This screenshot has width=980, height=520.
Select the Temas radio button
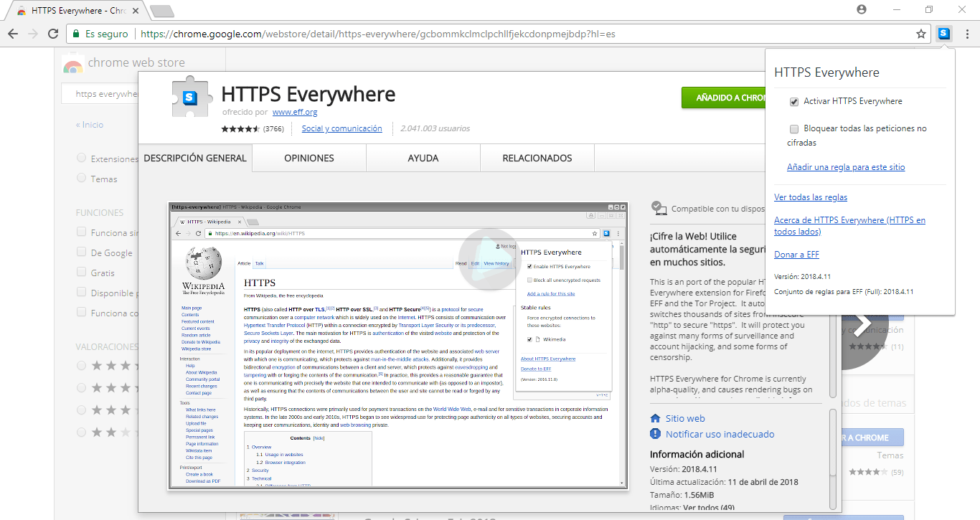click(x=81, y=178)
